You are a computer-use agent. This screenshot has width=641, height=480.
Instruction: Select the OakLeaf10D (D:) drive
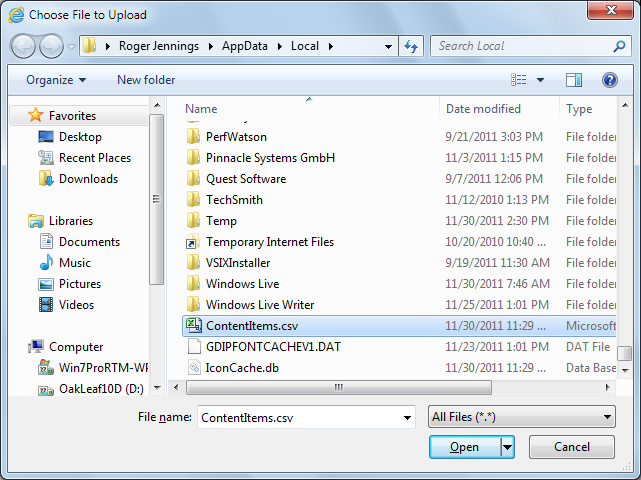coord(91,389)
